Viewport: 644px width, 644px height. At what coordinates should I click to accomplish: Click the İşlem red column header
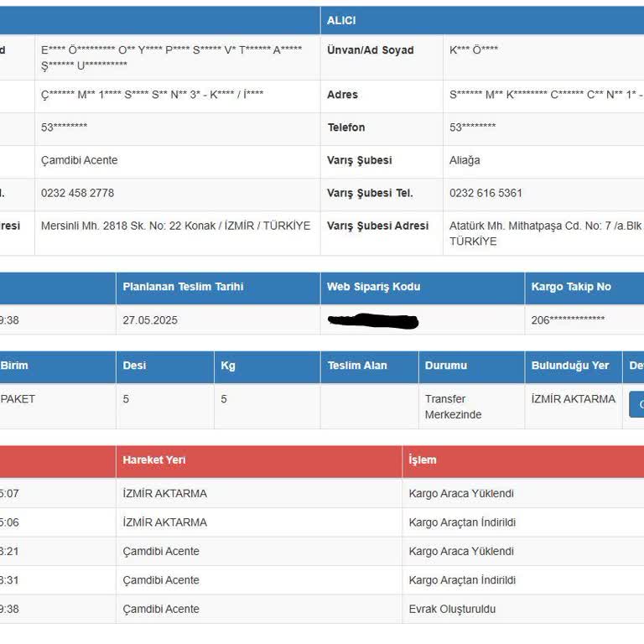(422, 460)
